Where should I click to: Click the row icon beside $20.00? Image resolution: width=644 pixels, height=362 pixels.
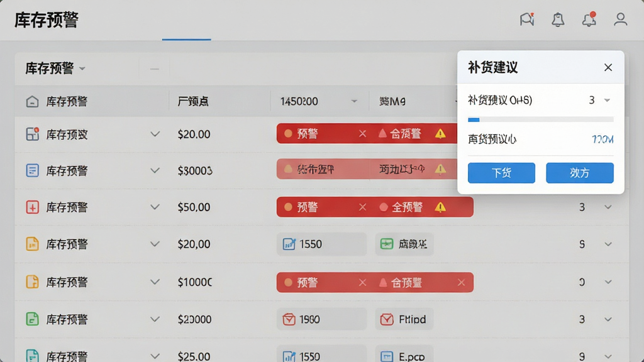(33, 134)
